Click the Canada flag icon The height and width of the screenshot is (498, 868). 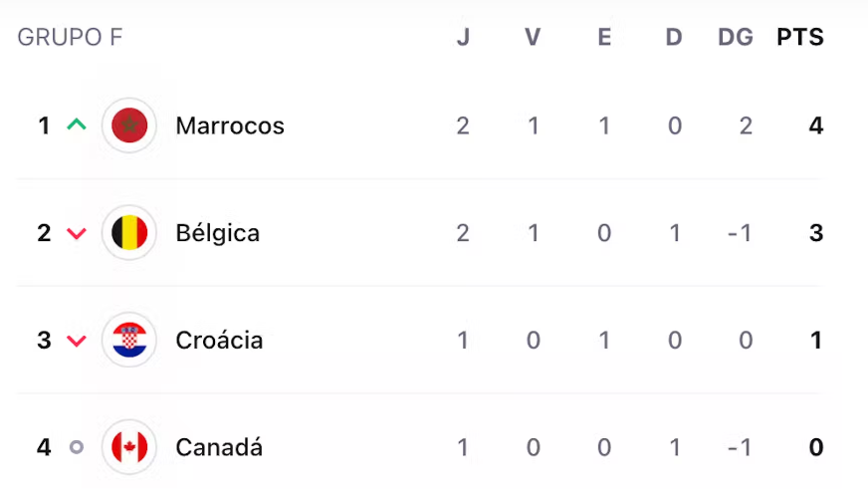coord(129,447)
